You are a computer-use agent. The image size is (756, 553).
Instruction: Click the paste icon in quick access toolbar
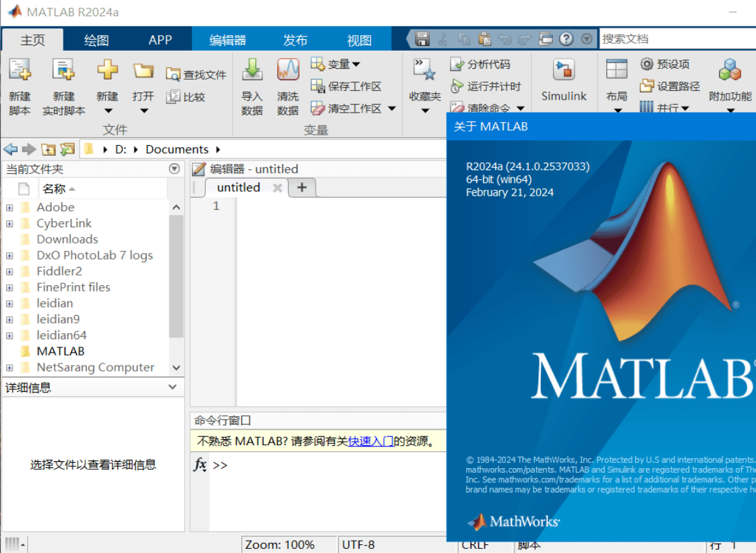(484, 39)
